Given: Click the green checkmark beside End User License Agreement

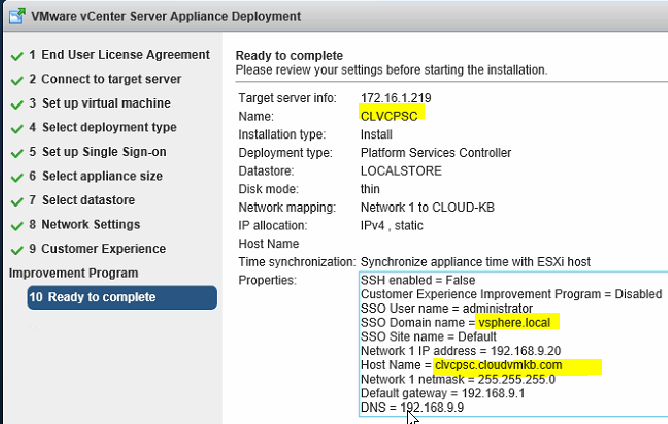Looking at the screenshot, I should pos(17,56).
